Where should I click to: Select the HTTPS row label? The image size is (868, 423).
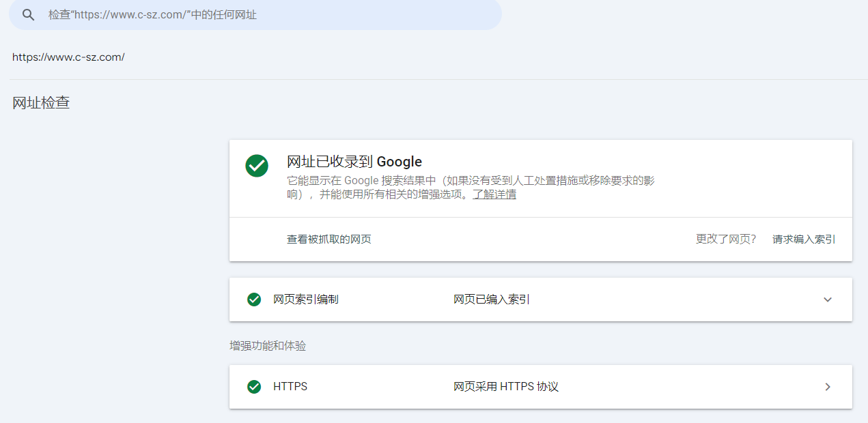click(x=290, y=387)
